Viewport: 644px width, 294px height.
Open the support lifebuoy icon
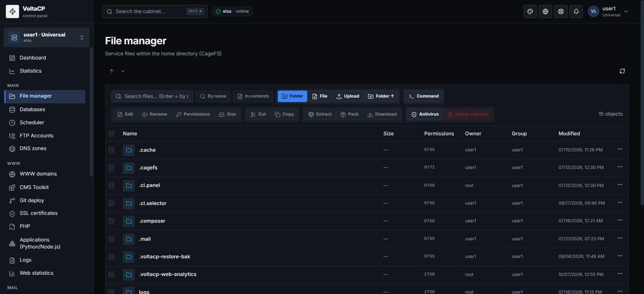click(x=561, y=11)
